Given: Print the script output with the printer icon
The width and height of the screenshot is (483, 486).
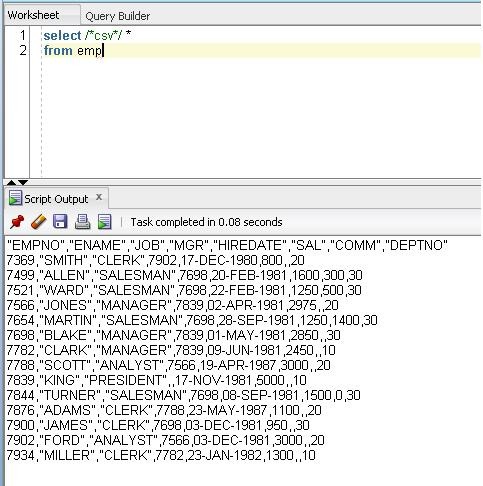Looking at the screenshot, I should click(x=82, y=222).
